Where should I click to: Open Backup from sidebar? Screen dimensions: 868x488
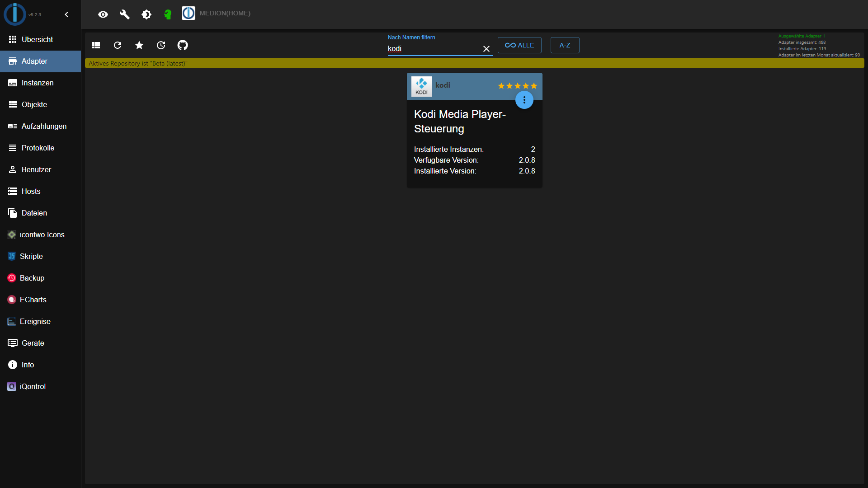coord(32,278)
